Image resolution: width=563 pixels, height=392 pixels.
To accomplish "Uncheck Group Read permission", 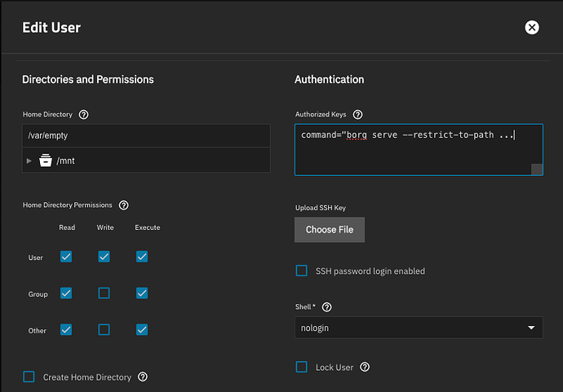I will point(66,293).
